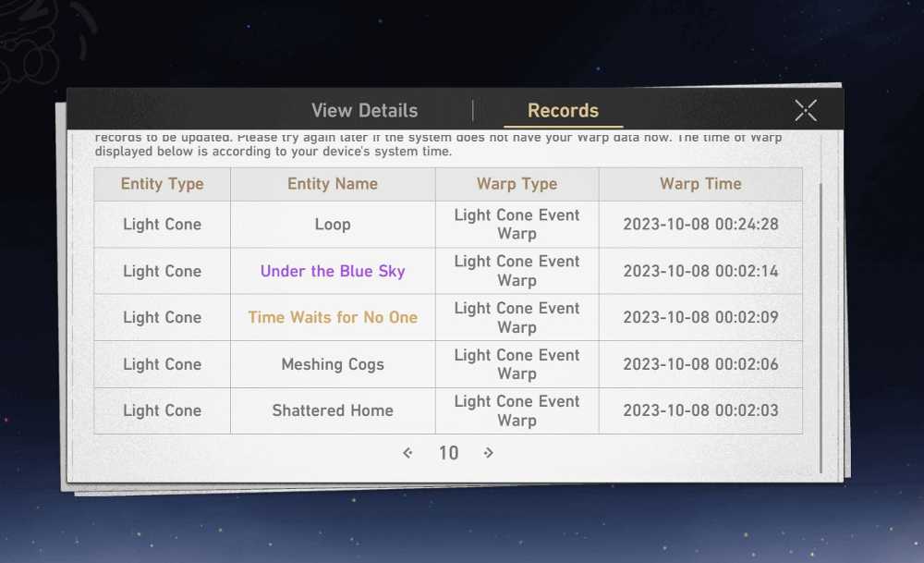Image resolution: width=924 pixels, height=563 pixels.
Task: Click the Warp Time column header
Action: coord(700,184)
